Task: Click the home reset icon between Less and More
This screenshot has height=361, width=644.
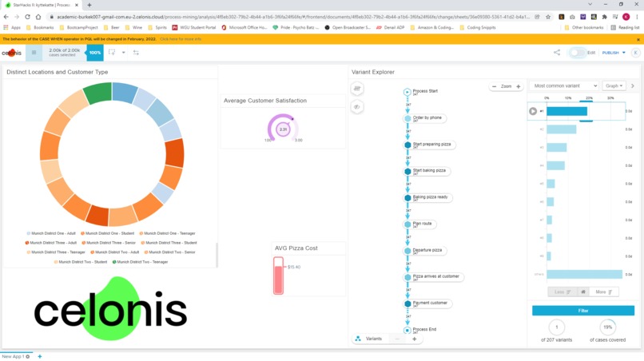Action: point(583,292)
